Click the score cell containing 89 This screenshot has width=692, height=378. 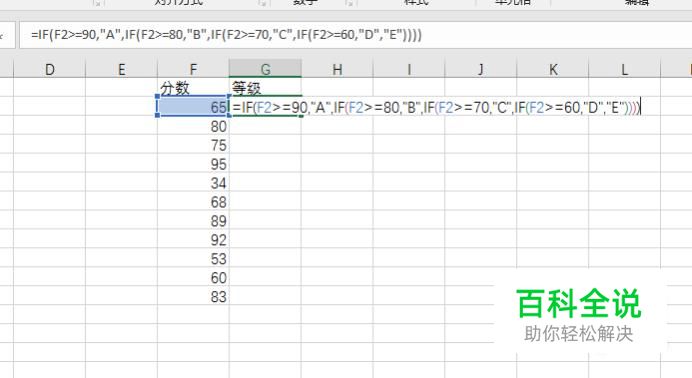[x=193, y=221]
